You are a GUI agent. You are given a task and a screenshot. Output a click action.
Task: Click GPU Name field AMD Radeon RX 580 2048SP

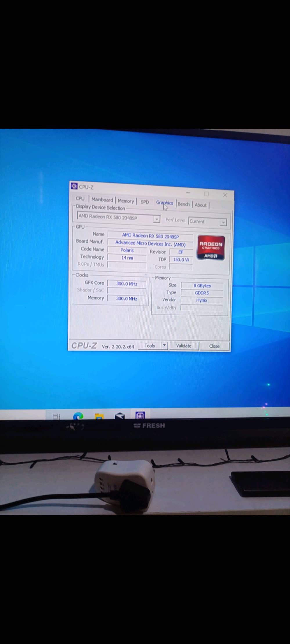click(x=150, y=236)
